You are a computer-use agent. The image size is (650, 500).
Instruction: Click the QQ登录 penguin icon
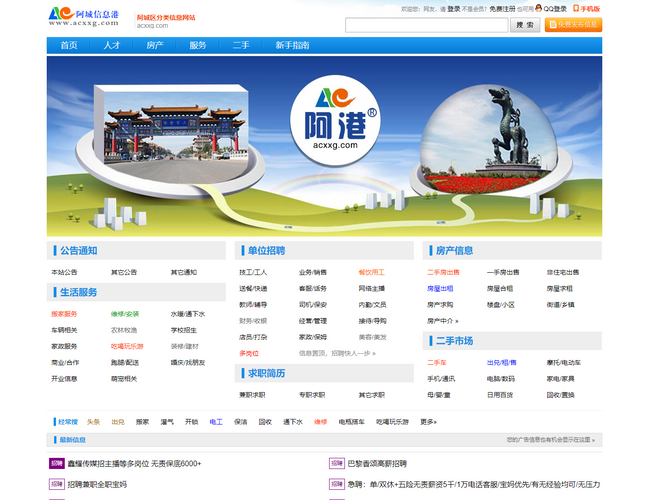tap(539, 8)
